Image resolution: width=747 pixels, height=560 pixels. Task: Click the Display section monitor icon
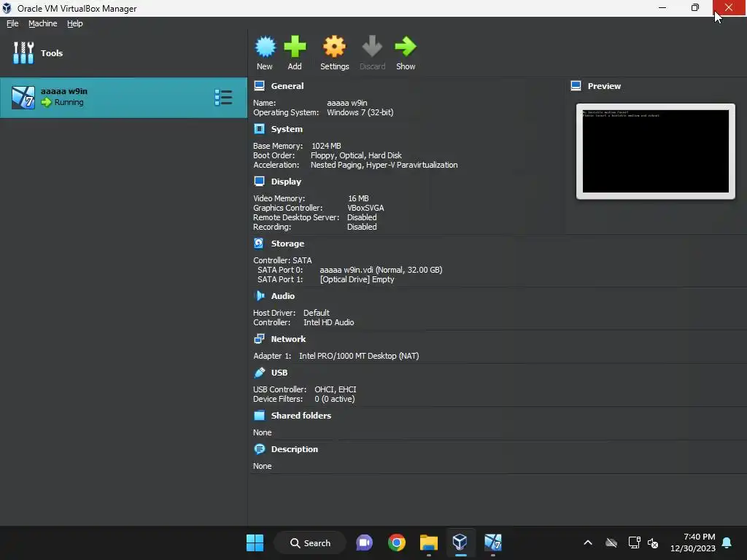click(x=259, y=182)
